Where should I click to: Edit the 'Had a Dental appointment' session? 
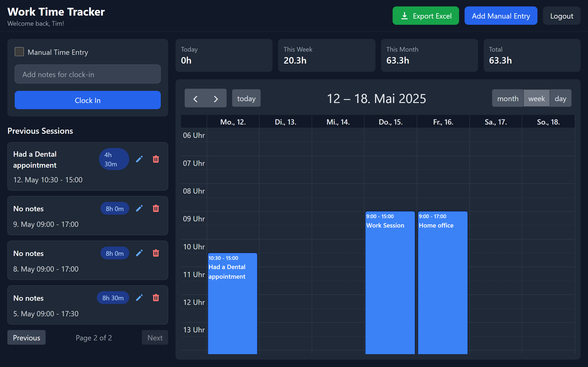pos(139,159)
